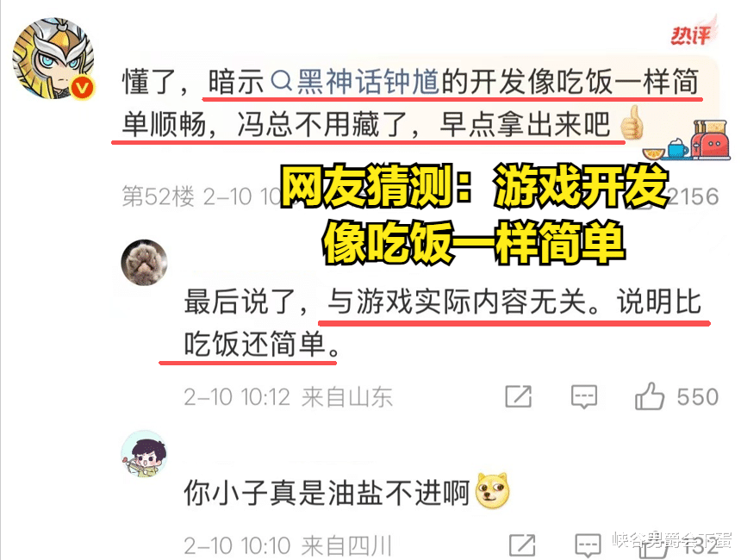Click the 2156 like count

click(694, 196)
